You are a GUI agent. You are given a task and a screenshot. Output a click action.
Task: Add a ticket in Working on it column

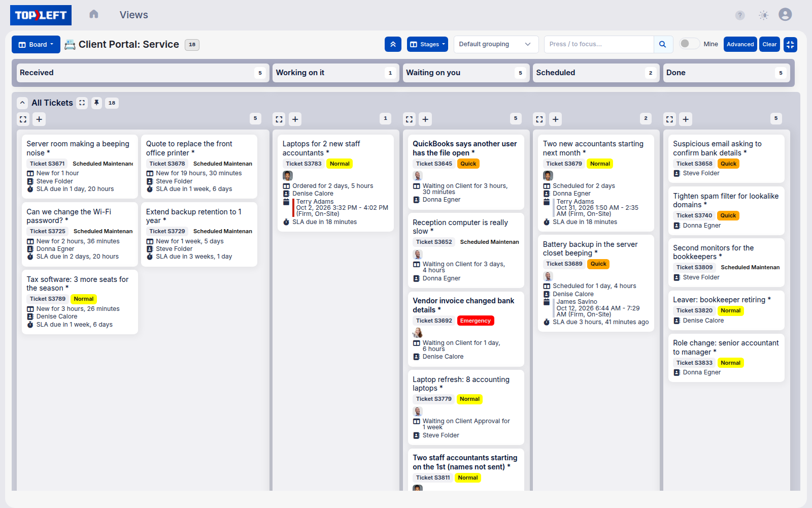coord(295,119)
